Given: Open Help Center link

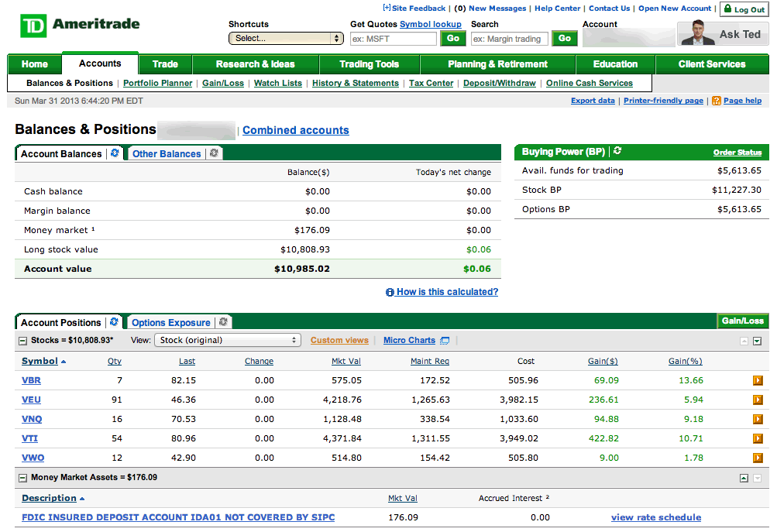Looking at the screenshot, I should tap(558, 9).
